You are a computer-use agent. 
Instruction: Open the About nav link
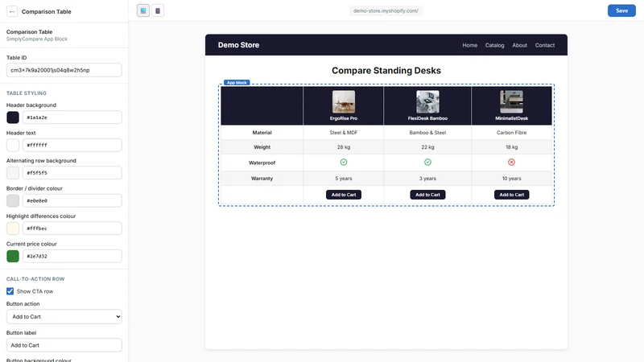pos(519,45)
